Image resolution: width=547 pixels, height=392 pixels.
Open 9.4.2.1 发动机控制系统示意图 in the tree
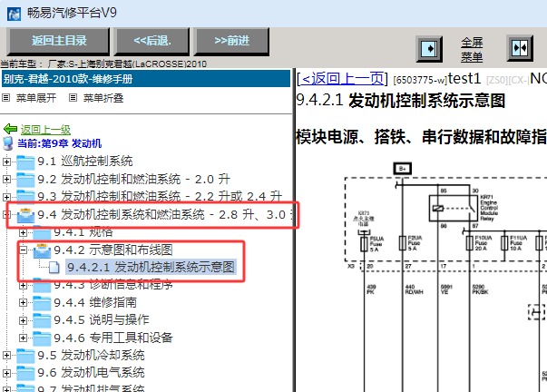[x=151, y=267]
